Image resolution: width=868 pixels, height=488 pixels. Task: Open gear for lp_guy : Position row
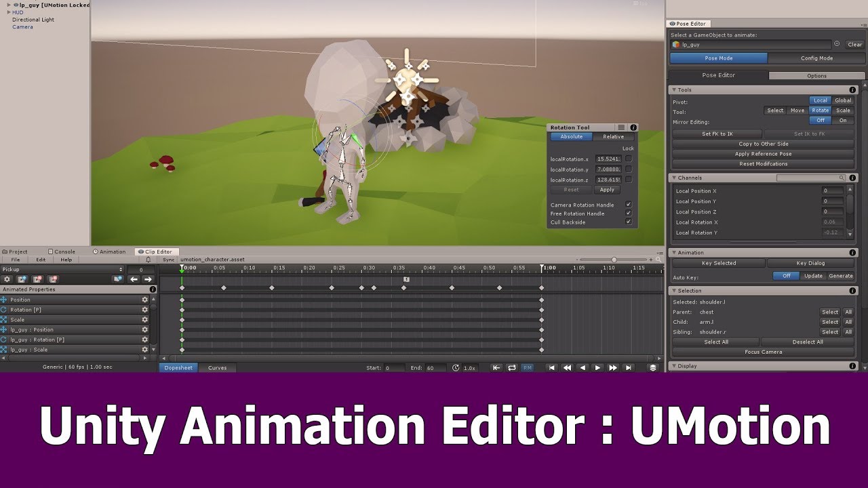pos(144,330)
